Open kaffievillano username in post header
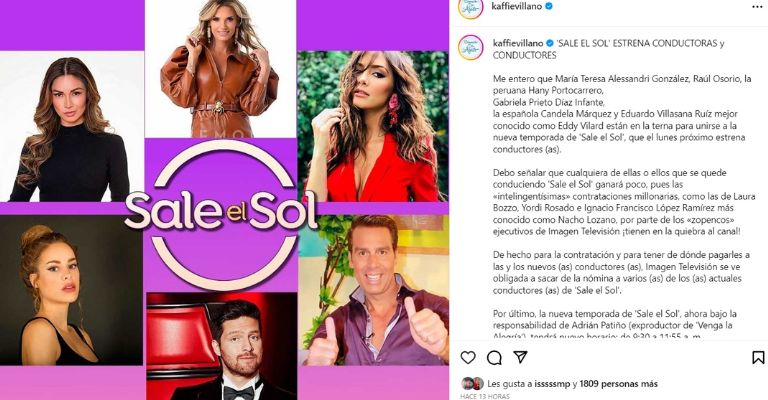The height and width of the screenshot is (400, 768). tap(517, 6)
